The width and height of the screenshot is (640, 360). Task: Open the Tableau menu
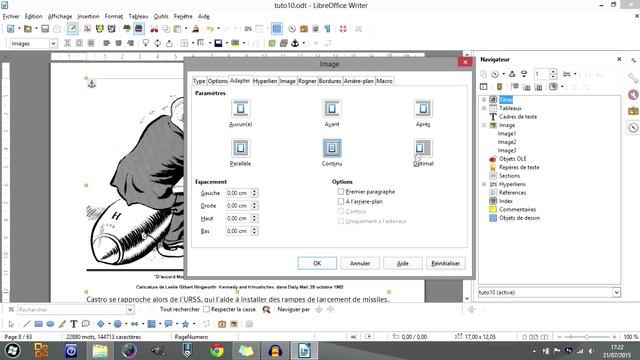coord(138,16)
